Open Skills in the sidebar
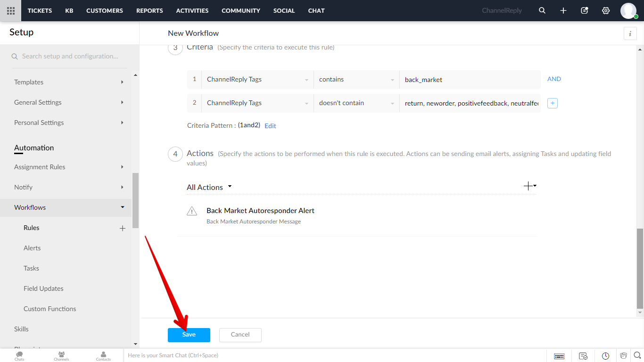 coord(21,329)
